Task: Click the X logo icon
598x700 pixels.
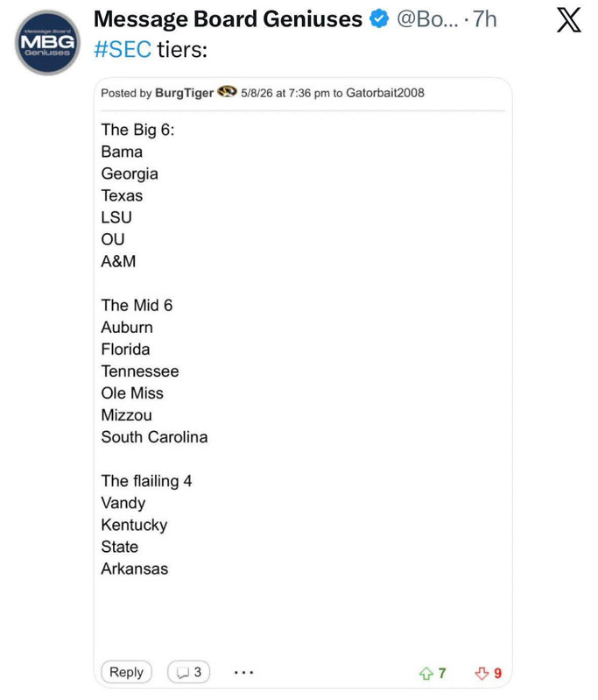Action: pyautogui.click(x=569, y=20)
